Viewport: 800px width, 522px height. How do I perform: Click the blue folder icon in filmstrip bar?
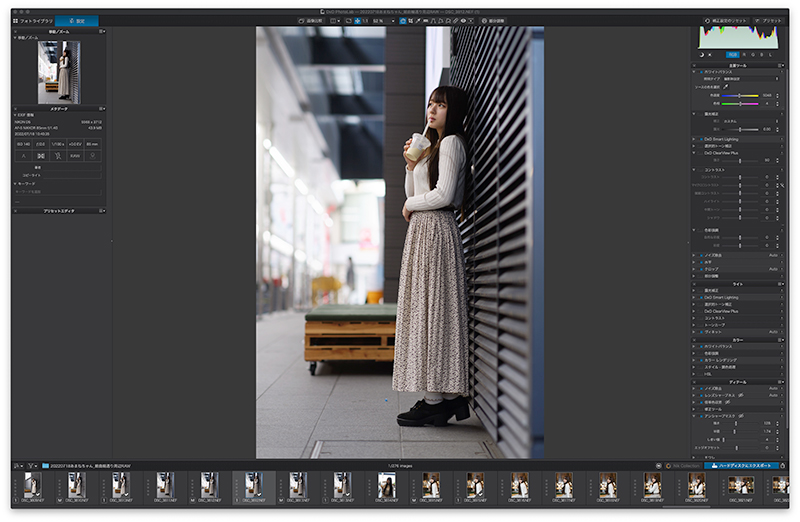pyautogui.click(x=45, y=466)
